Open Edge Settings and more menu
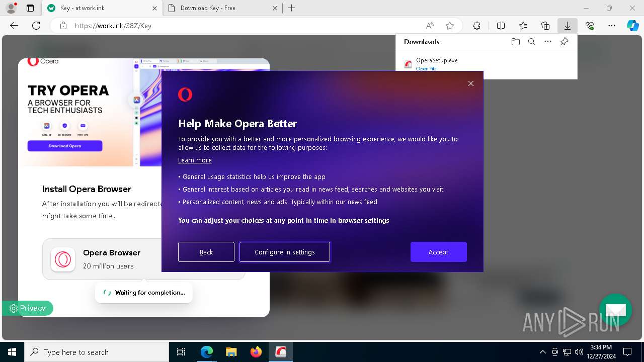644x362 pixels. [x=611, y=26]
